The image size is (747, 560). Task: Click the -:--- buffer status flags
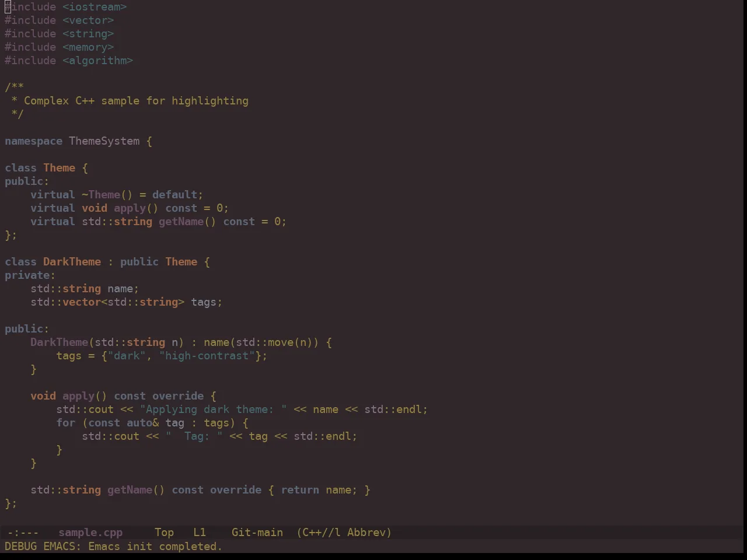[23, 533]
